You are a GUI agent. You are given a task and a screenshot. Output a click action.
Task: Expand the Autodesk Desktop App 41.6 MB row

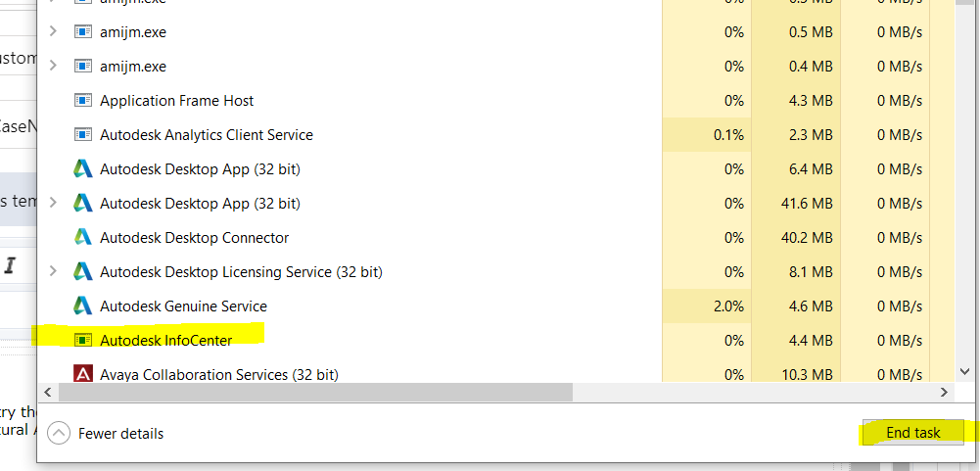coord(54,204)
